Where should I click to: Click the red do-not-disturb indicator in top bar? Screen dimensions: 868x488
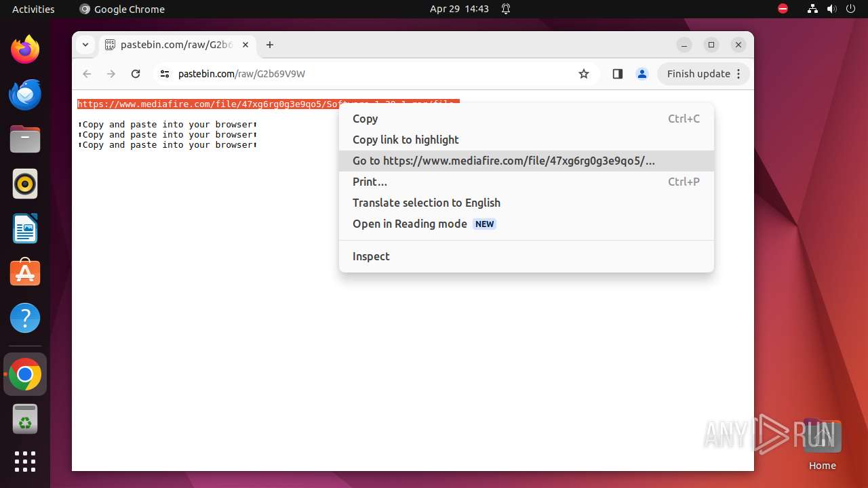point(783,9)
